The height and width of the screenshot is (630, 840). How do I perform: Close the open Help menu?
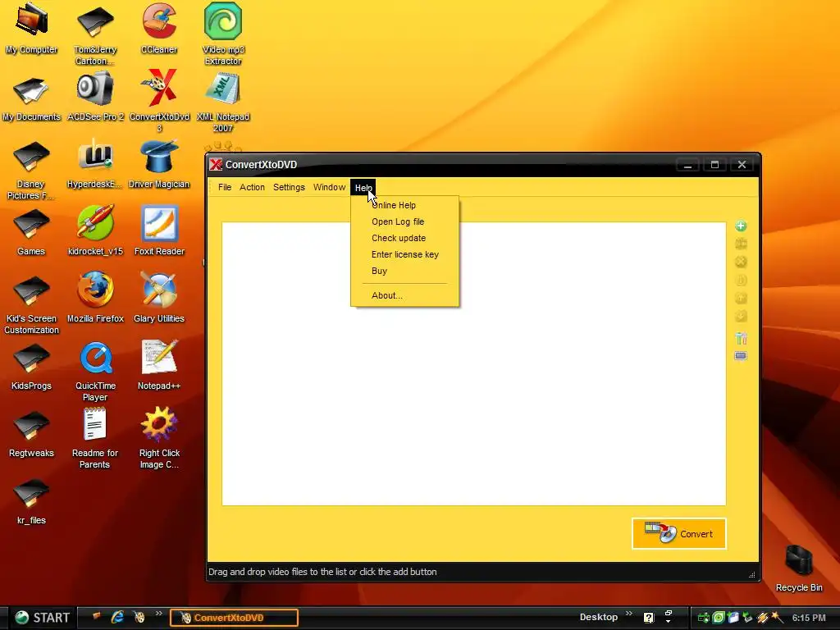pos(363,188)
